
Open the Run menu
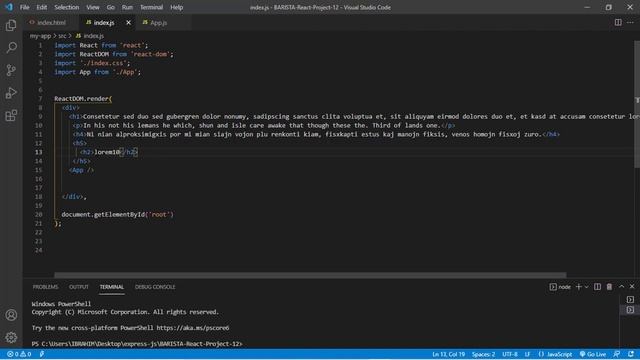pos(127,7)
